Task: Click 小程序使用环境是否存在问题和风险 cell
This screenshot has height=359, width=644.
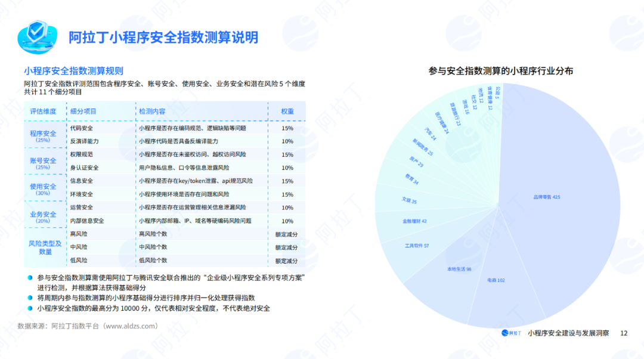Action: pos(184,194)
